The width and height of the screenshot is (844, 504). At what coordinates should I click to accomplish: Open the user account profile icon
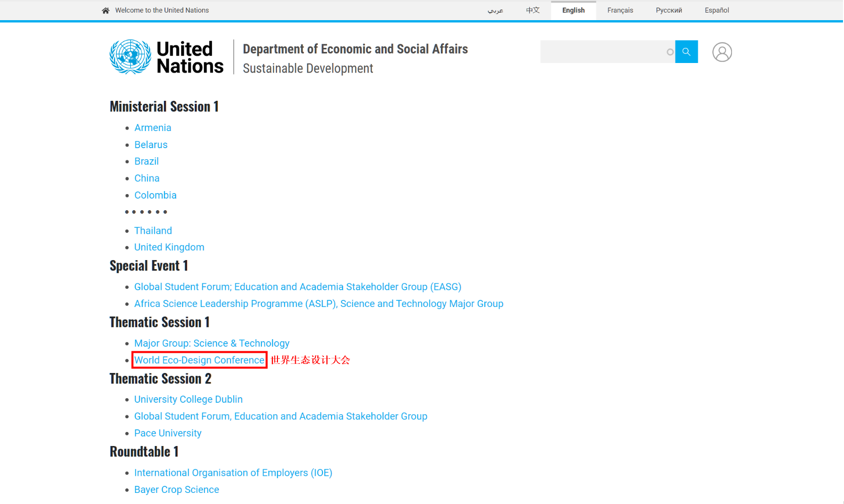[x=721, y=52]
